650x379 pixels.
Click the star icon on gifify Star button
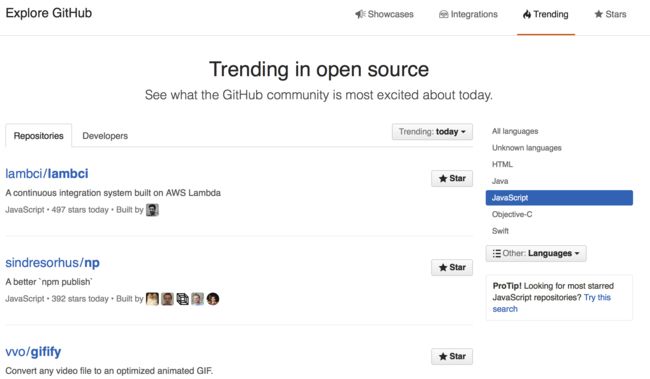pos(443,356)
